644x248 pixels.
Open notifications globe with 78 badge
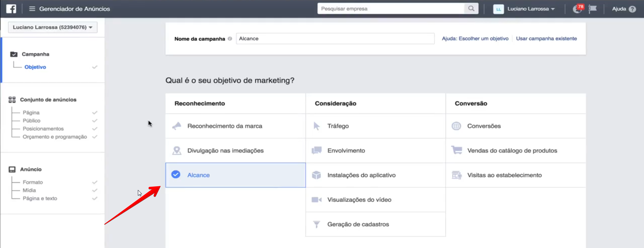coord(578,9)
